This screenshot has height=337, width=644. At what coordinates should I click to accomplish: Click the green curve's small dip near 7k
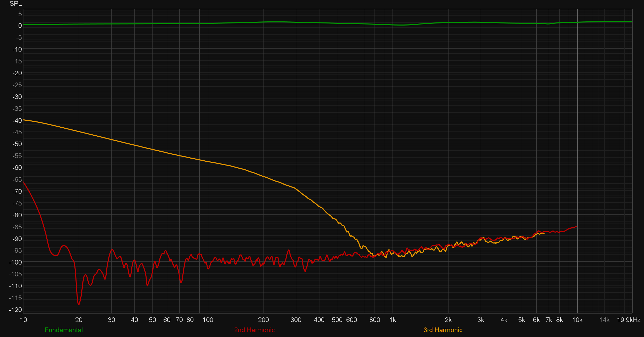pyautogui.click(x=548, y=24)
